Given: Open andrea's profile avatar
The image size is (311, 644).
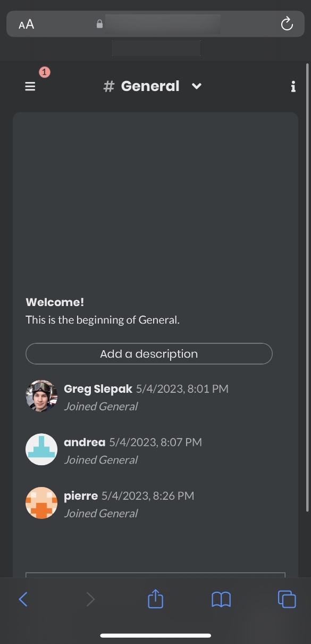Looking at the screenshot, I should pos(41,449).
